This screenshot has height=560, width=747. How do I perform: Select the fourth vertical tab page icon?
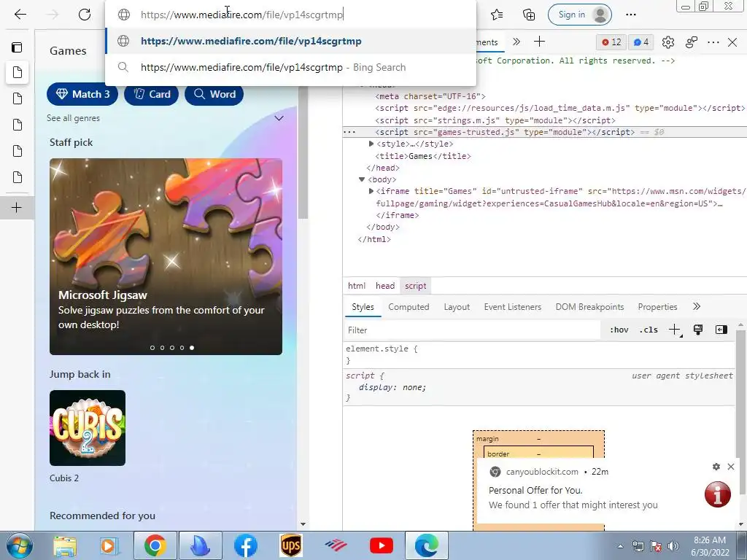(x=18, y=151)
